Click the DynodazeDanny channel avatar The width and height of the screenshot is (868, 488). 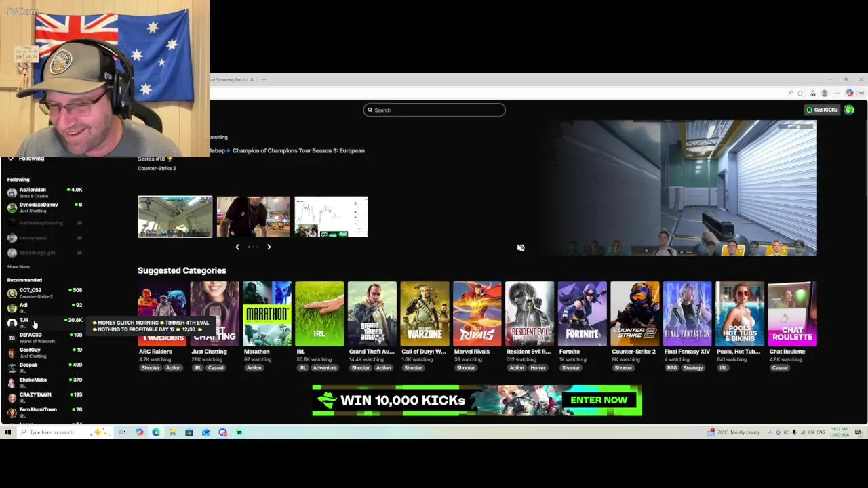pos(12,208)
